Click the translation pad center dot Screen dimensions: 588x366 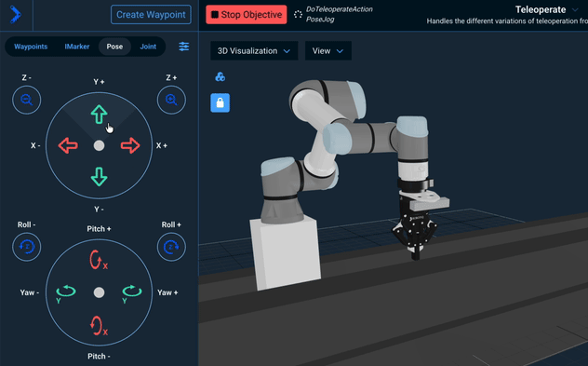point(99,145)
